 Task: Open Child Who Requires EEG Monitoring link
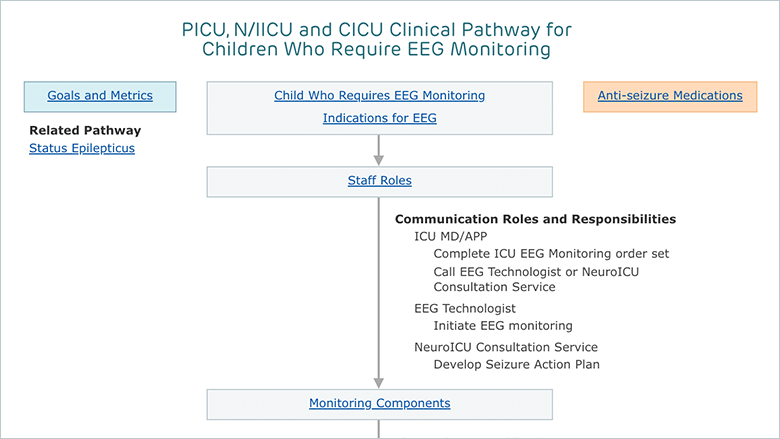(380, 95)
